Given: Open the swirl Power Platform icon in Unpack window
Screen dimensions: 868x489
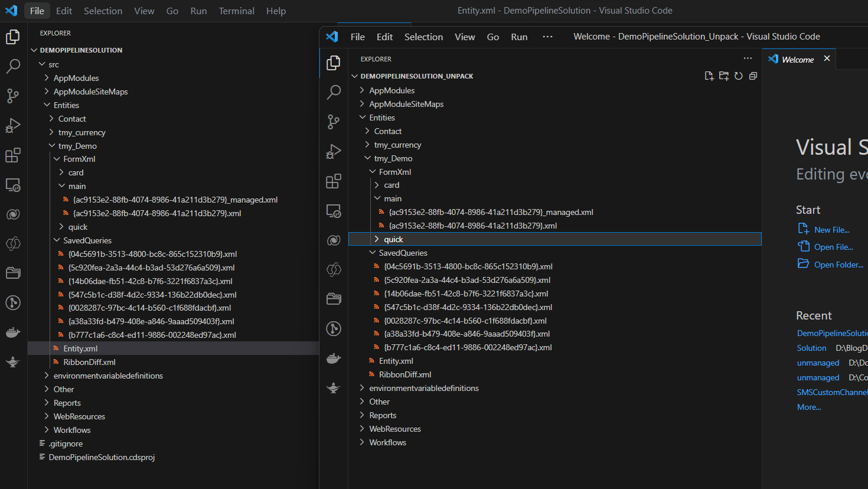Looking at the screenshot, I should point(334,240).
